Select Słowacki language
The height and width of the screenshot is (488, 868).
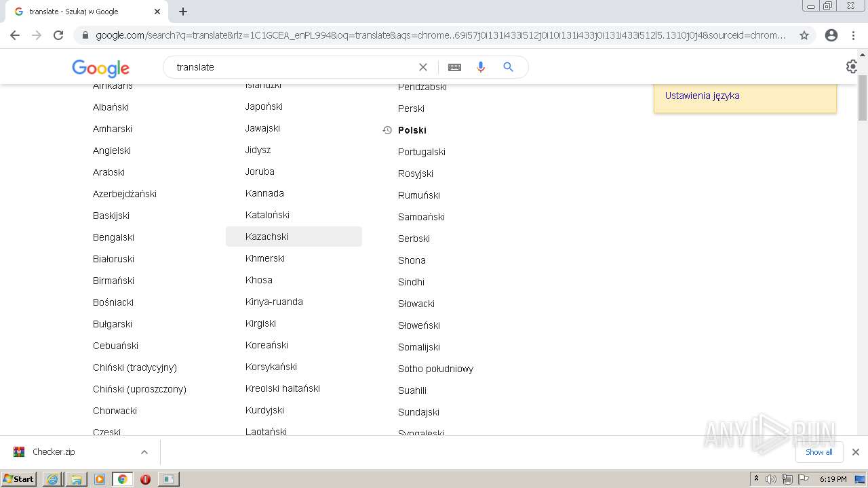[416, 304]
